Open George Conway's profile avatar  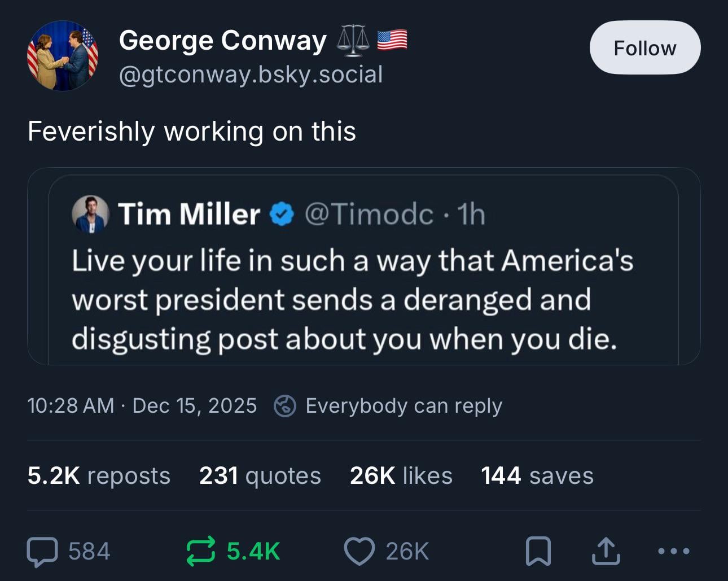tap(63, 55)
